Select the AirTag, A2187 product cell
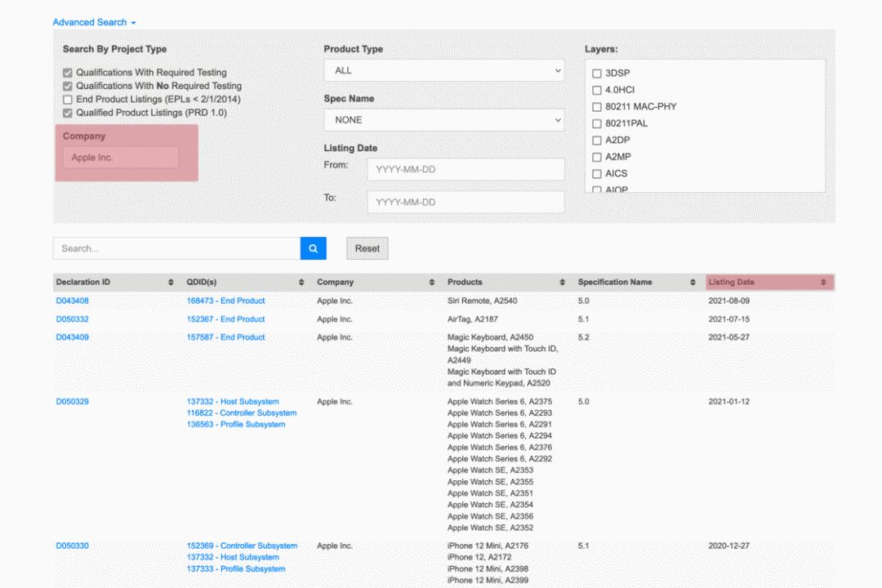This screenshot has width=882, height=588. click(473, 319)
